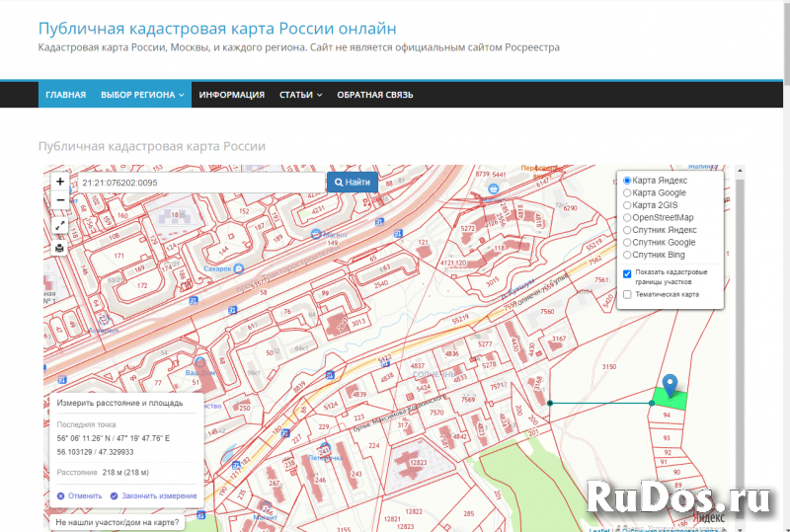Screen dimensions: 790x532
Task: Select Карта Google base layer
Action: [627, 192]
